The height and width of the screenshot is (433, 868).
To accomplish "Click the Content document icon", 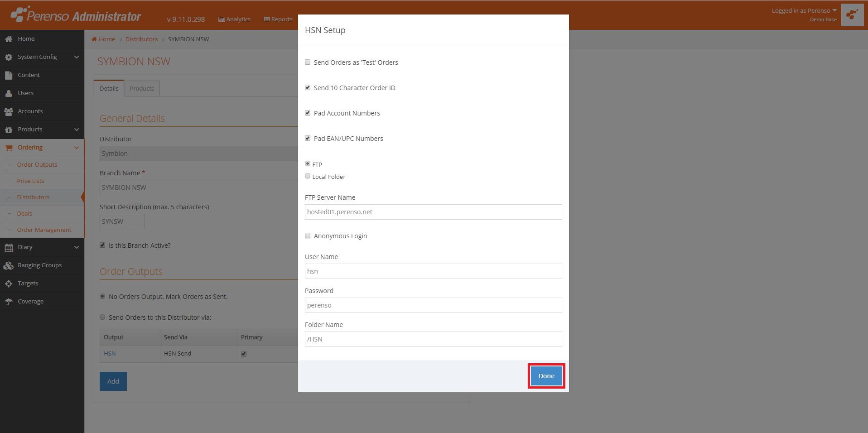I will coord(9,75).
